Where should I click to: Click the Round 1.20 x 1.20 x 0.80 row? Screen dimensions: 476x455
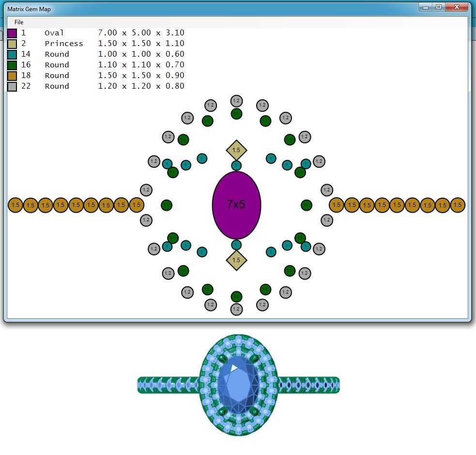[103, 86]
